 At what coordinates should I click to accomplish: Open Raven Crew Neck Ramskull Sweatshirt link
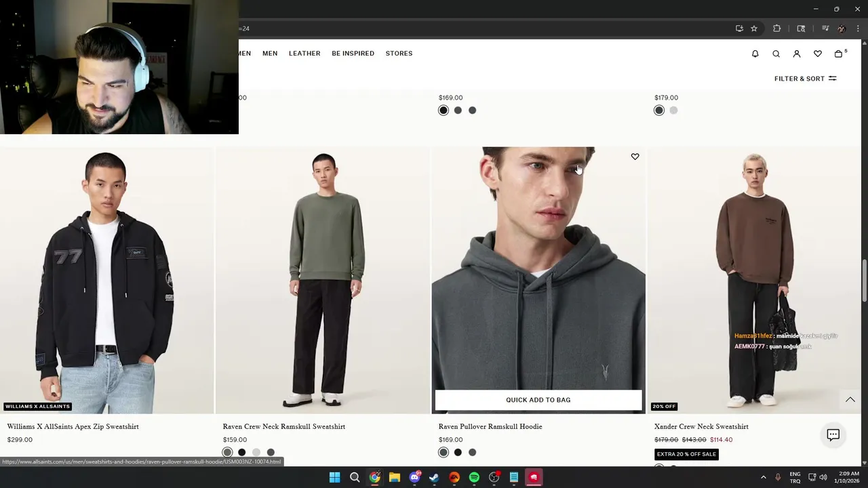pos(284,426)
